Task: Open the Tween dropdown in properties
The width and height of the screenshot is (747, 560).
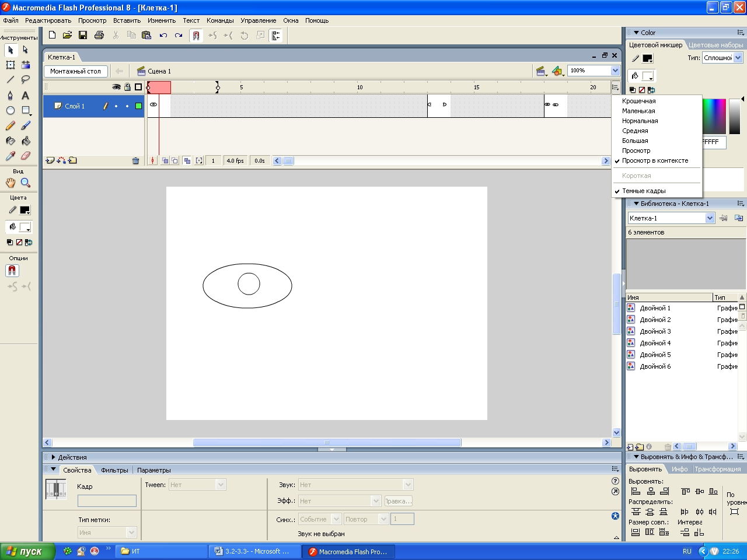Action: (x=221, y=485)
